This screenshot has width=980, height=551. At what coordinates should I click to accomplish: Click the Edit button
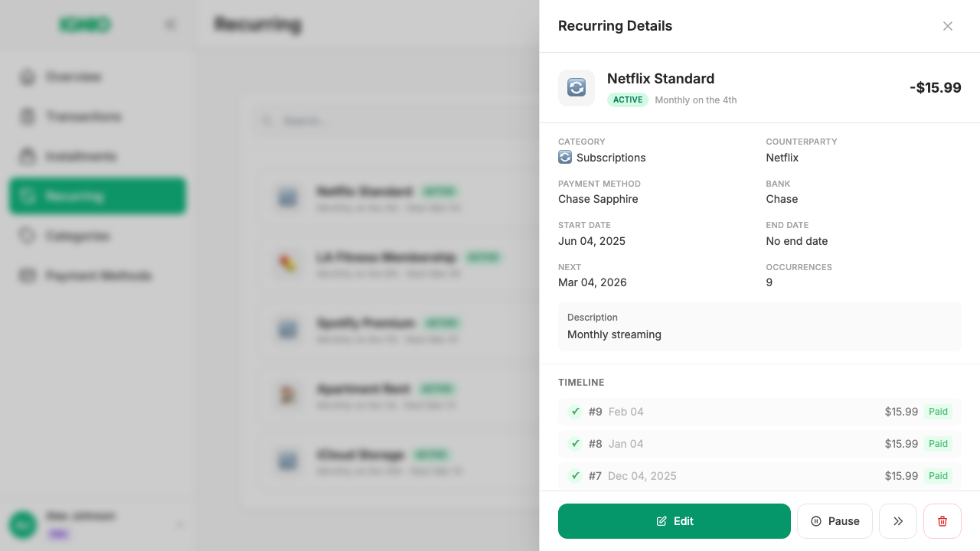click(675, 521)
